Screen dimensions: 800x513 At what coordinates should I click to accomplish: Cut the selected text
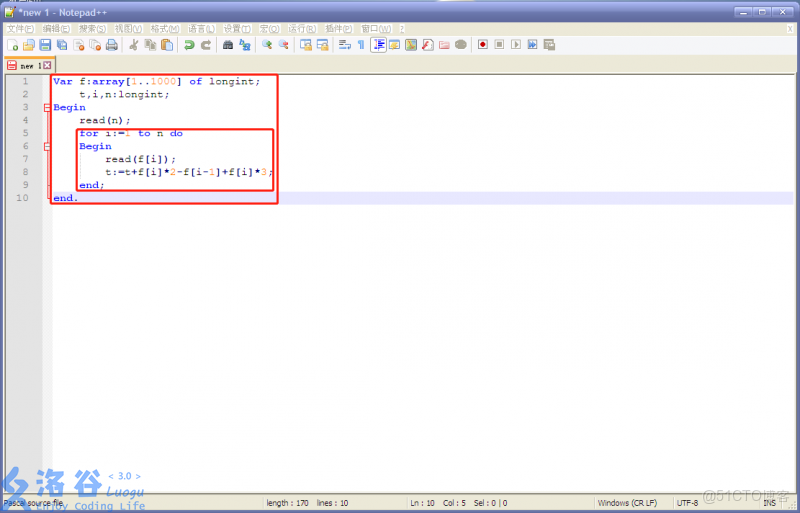134,45
